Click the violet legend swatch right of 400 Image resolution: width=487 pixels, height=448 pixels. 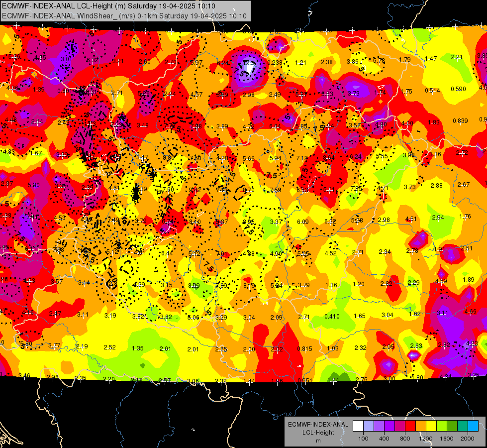[x=390, y=426]
